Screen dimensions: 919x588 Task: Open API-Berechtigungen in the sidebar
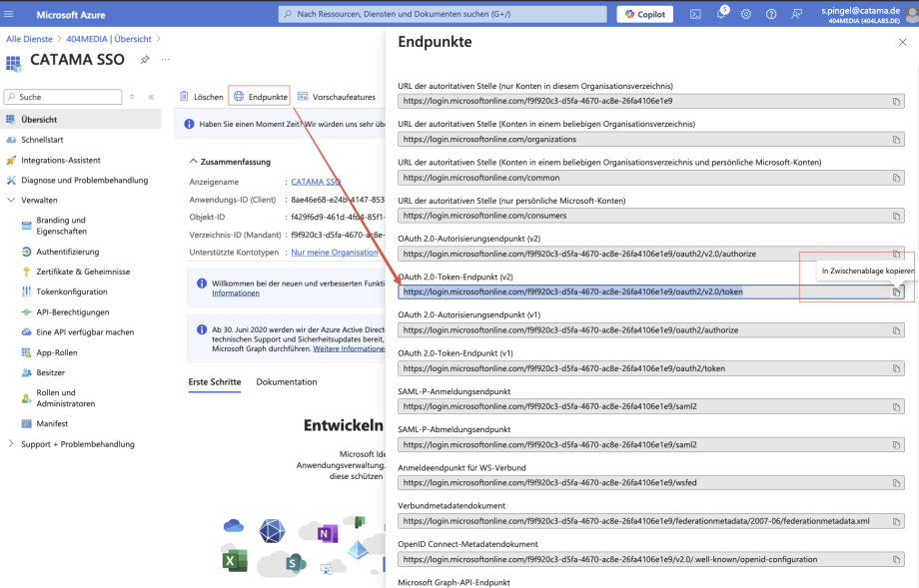point(73,311)
